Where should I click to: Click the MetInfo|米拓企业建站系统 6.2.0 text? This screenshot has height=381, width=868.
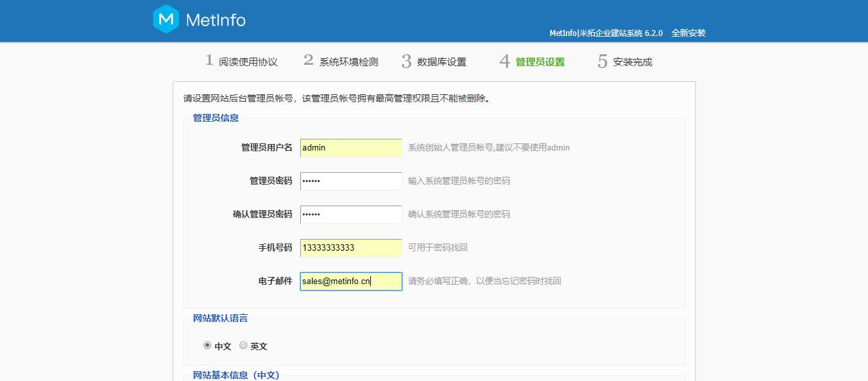pyautogui.click(x=606, y=33)
